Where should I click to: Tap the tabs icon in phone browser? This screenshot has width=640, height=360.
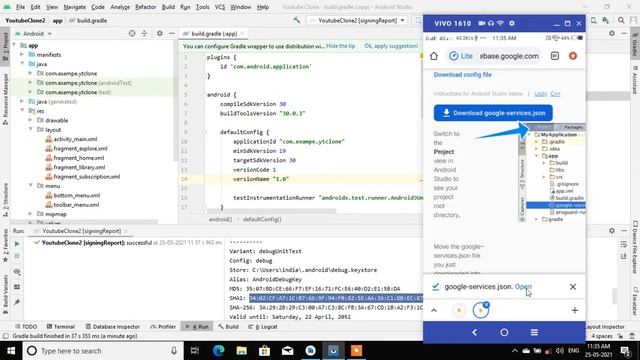(555, 56)
